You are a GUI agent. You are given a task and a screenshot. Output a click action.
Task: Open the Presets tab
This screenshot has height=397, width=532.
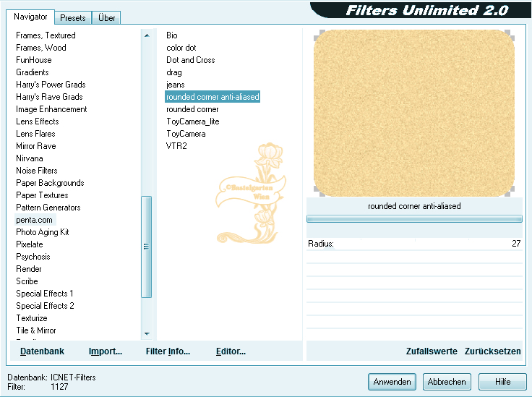point(72,17)
